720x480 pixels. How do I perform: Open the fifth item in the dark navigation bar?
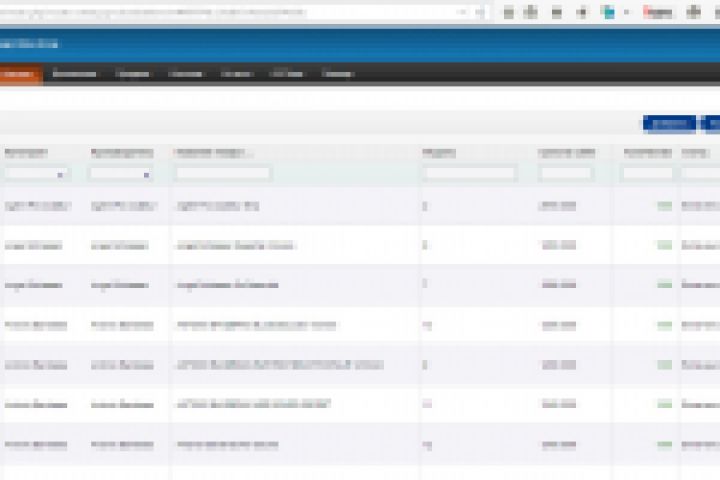coord(237,74)
